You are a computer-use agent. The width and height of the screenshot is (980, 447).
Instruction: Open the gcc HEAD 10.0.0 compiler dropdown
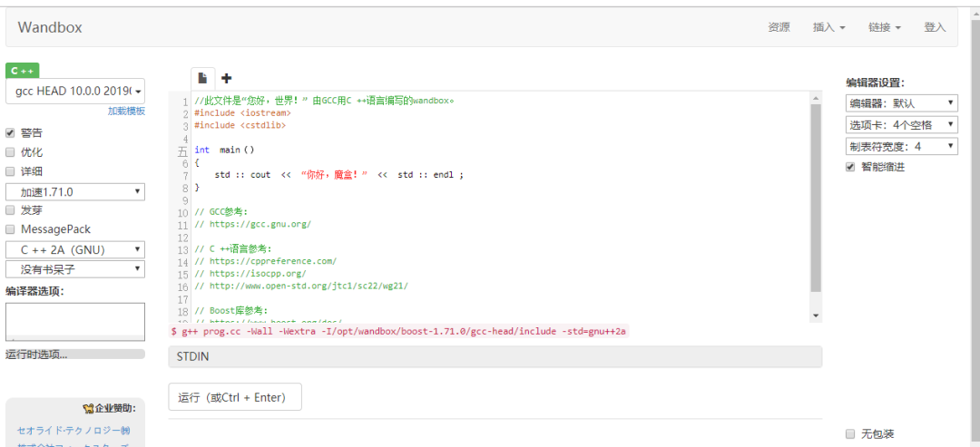(75, 92)
